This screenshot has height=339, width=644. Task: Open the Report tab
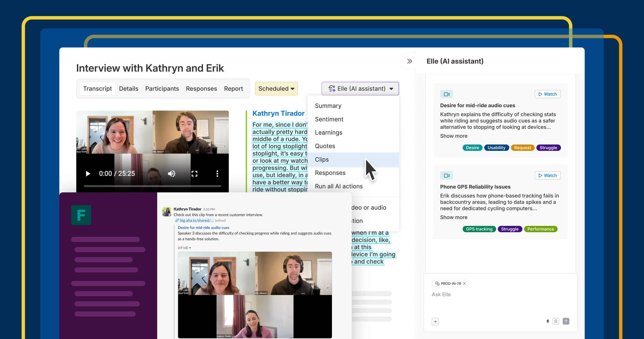tap(233, 89)
